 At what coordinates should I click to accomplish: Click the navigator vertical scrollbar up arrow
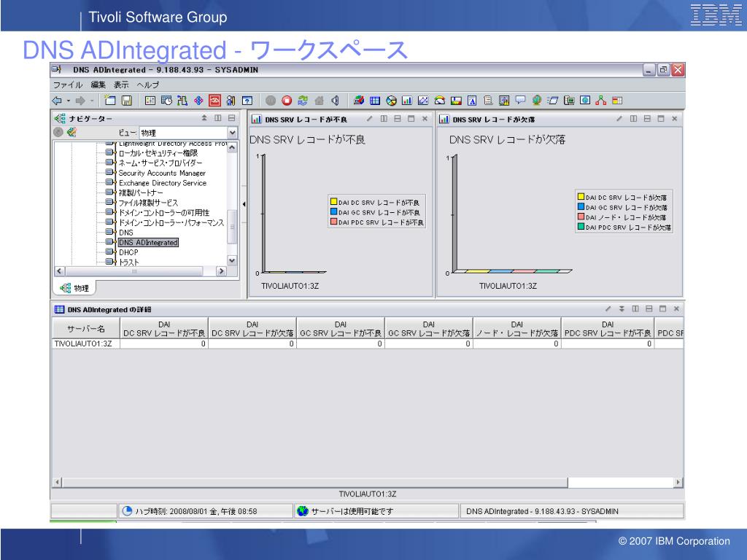[x=232, y=147]
